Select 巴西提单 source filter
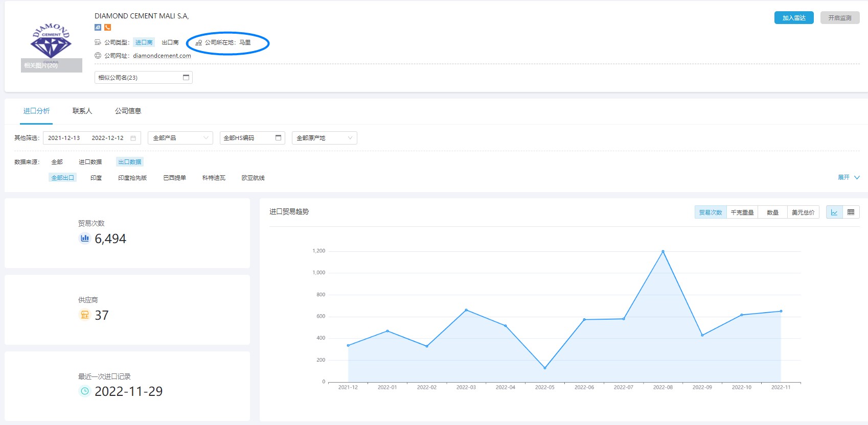This screenshot has width=868, height=425. [x=175, y=178]
